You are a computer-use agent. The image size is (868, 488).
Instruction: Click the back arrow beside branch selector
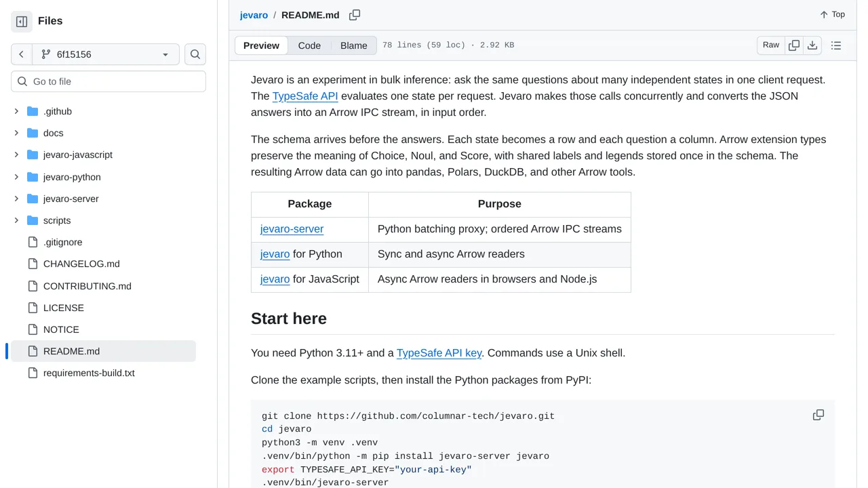pos(22,54)
